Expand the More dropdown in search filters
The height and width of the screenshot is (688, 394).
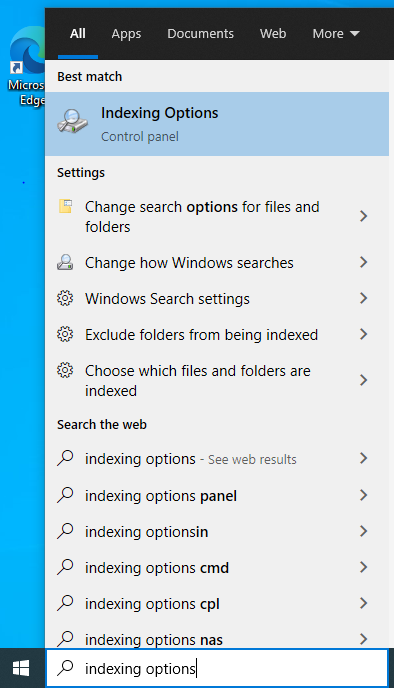336,33
